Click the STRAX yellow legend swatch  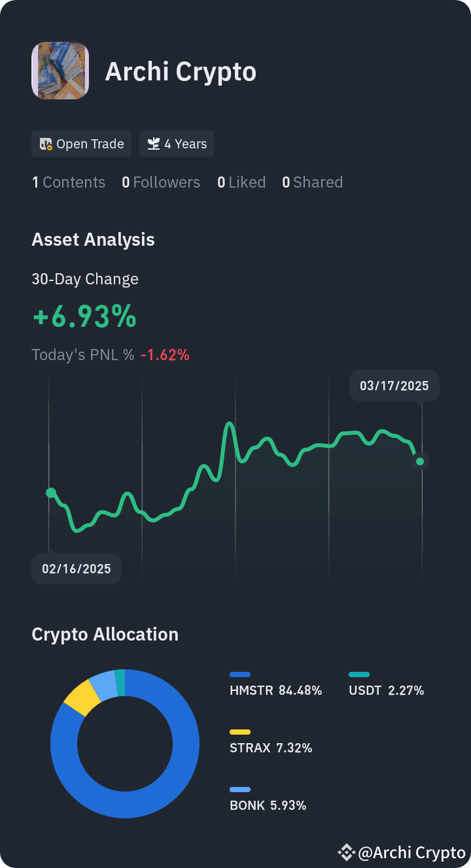click(240, 732)
